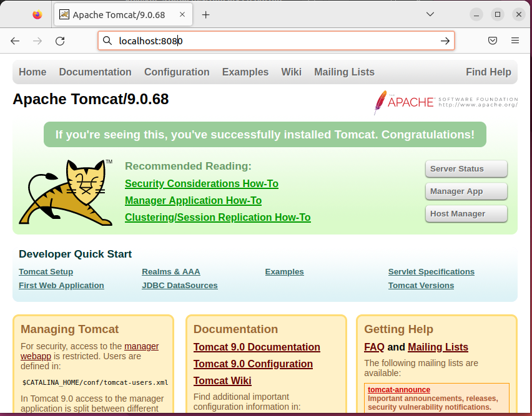Open Clustering/Session Replication How-To link
Viewport: 532px width, 416px height.
218,217
